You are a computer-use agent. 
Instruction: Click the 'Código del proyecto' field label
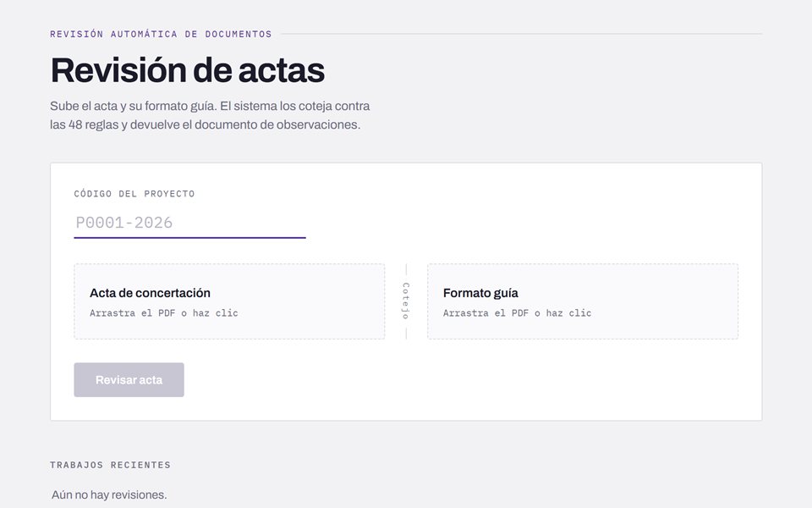tap(134, 194)
